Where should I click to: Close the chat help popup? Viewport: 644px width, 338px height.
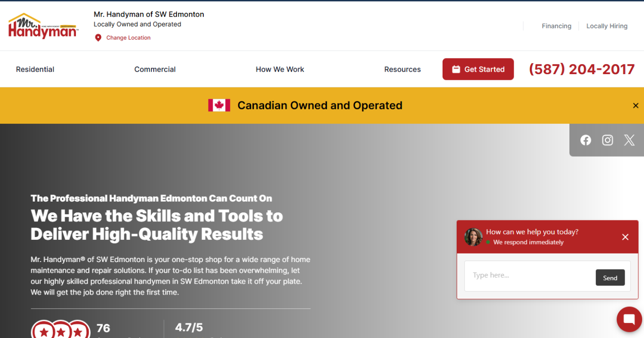[625, 237]
